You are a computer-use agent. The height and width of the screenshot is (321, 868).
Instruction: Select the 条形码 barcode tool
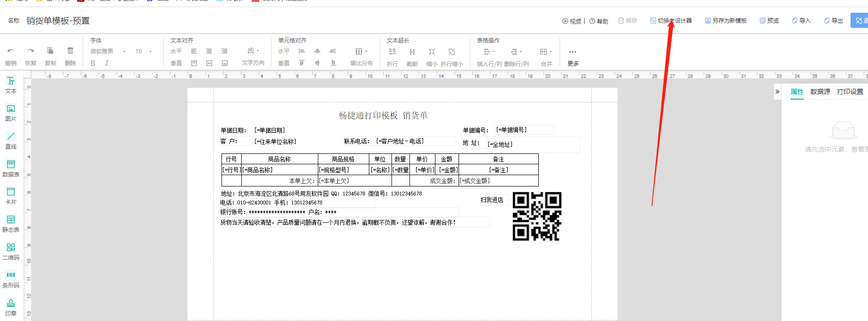point(11,279)
